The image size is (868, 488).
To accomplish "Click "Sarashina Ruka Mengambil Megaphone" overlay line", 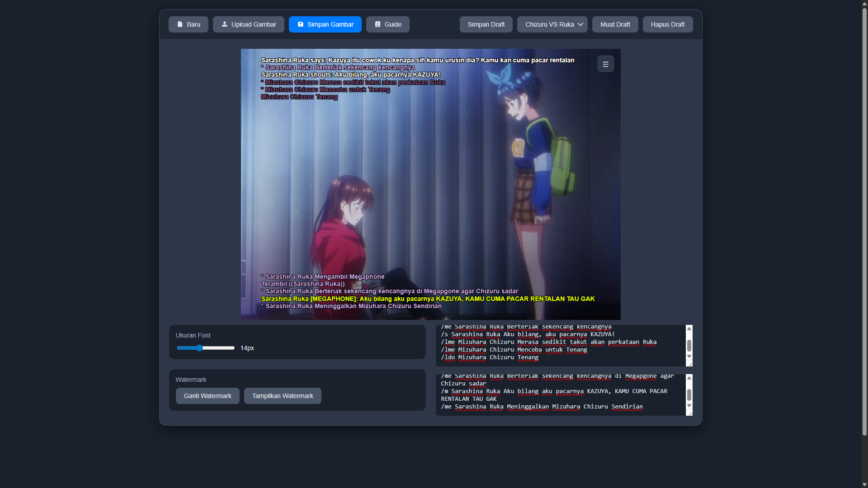I will pyautogui.click(x=323, y=277).
